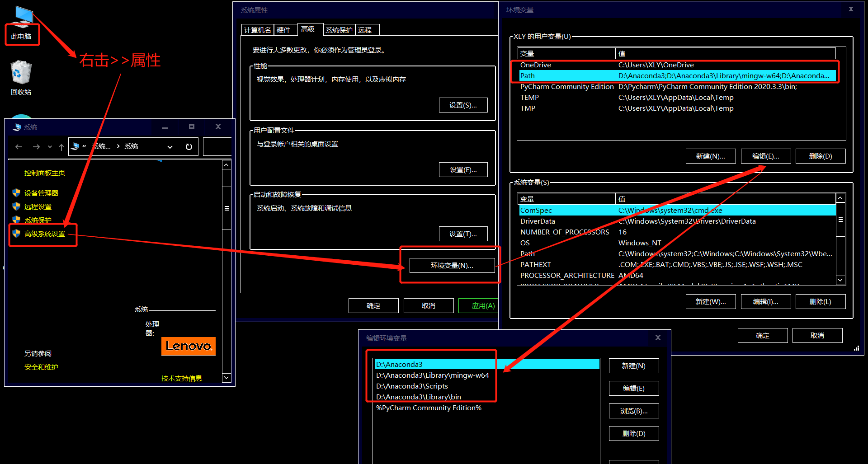Viewport: 868px width, 464px height.
Task: Click scroll up arrow in System window
Action: pyautogui.click(x=226, y=165)
